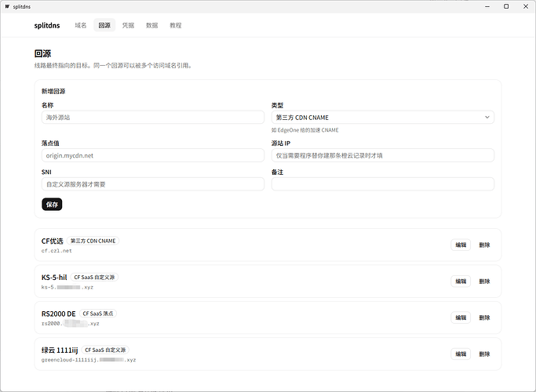The width and height of the screenshot is (536, 392).
Task: Open the 类型 dropdown
Action: [383, 117]
